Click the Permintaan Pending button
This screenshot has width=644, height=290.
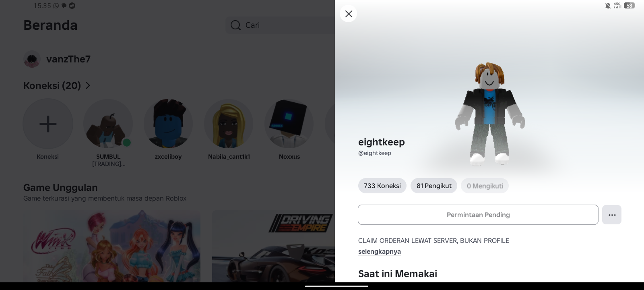[x=478, y=215]
